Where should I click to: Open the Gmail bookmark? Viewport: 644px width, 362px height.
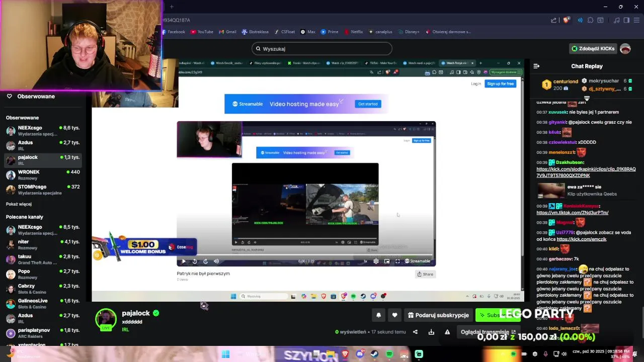click(227, 32)
